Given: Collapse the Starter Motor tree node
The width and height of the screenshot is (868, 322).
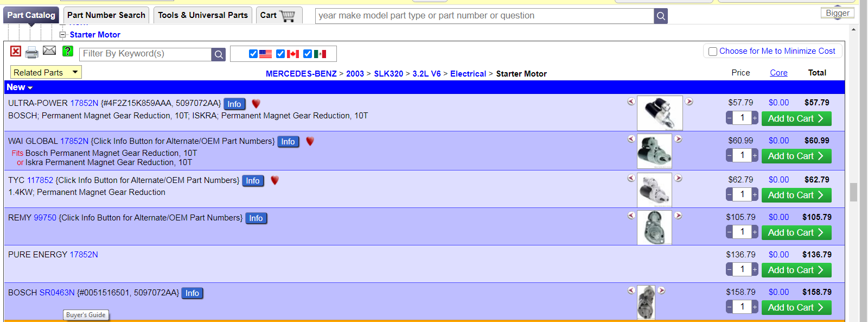Looking at the screenshot, I should point(62,35).
